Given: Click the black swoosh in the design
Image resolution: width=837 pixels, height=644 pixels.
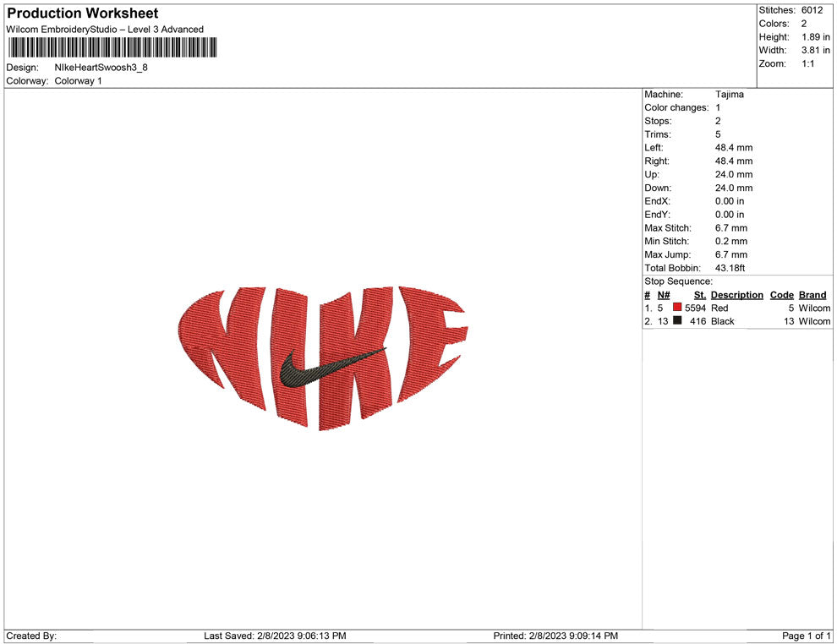Looking at the screenshot, I should [x=332, y=367].
